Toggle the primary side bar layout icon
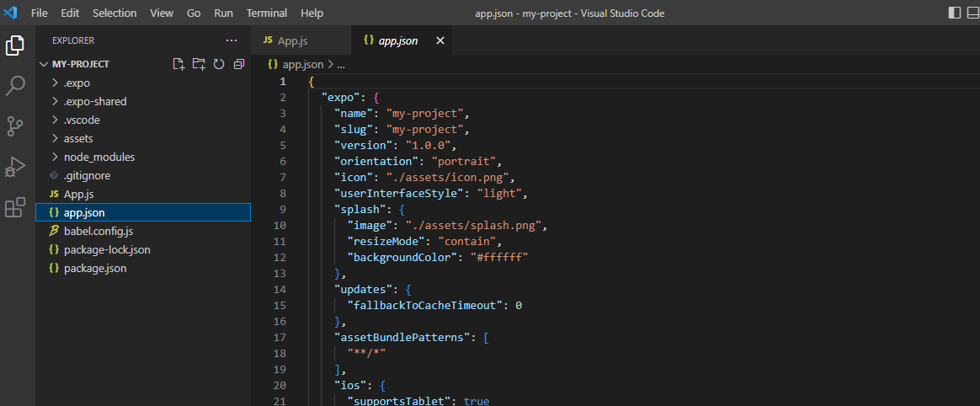Viewport: 980px width, 406px height. click(954, 13)
